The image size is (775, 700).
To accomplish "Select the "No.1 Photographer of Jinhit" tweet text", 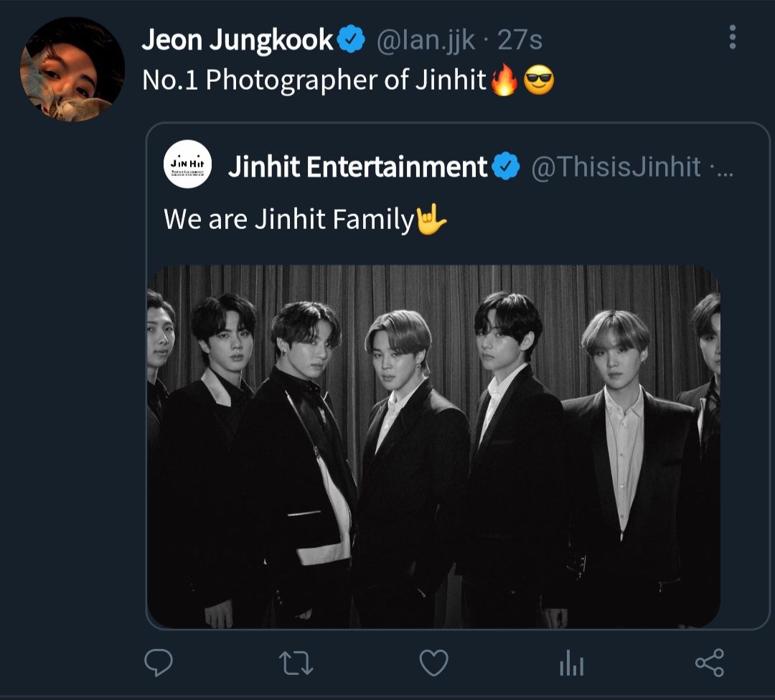I will tap(314, 80).
